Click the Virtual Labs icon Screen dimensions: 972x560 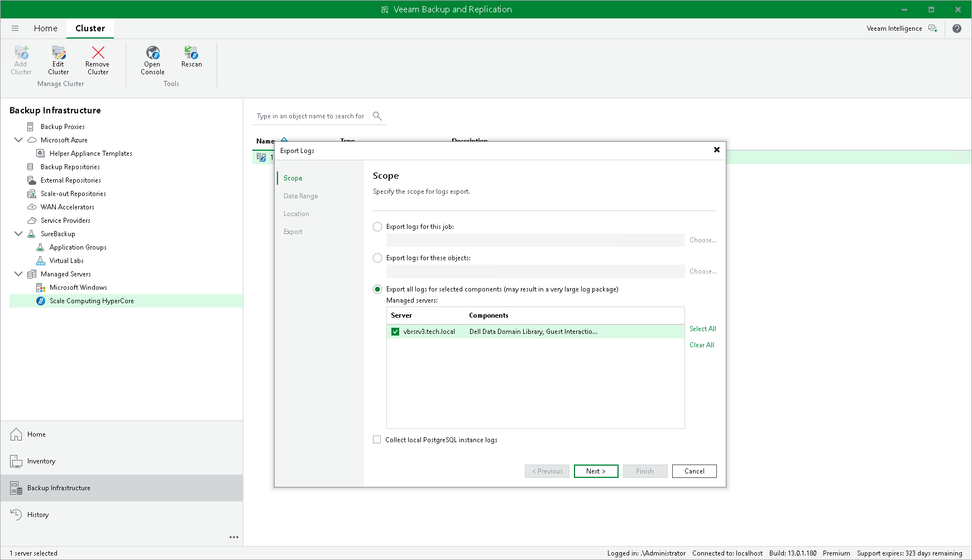(x=41, y=261)
